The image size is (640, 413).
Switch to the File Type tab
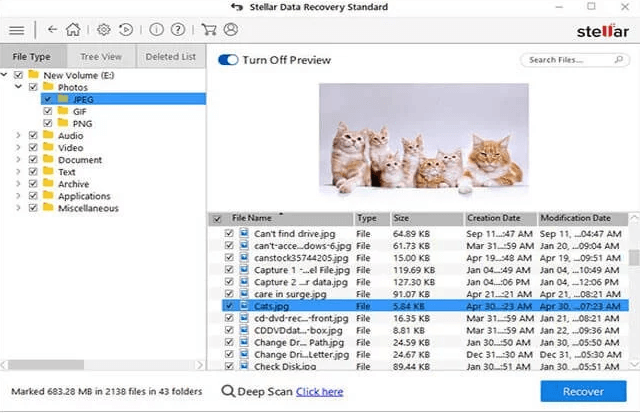33,56
